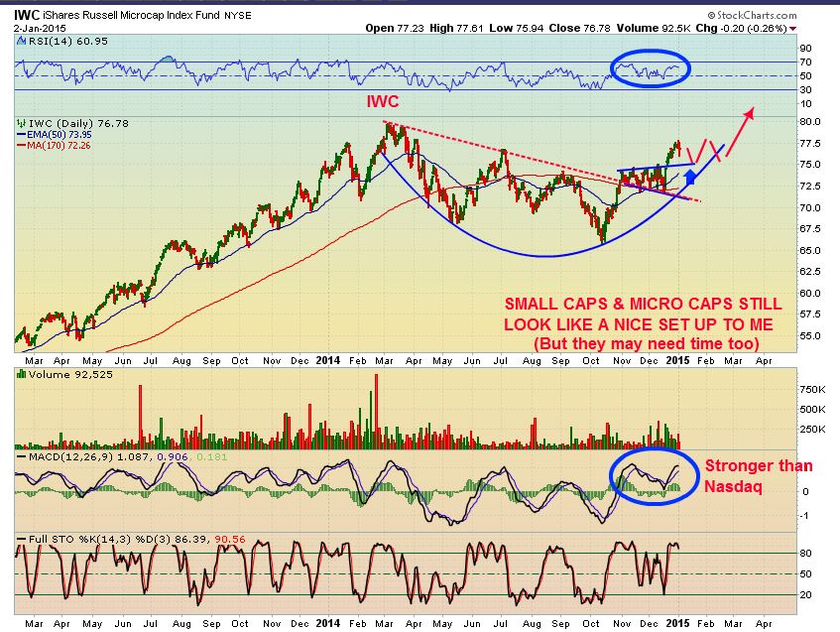Click the 80.0 price axis label

pyautogui.click(x=810, y=121)
